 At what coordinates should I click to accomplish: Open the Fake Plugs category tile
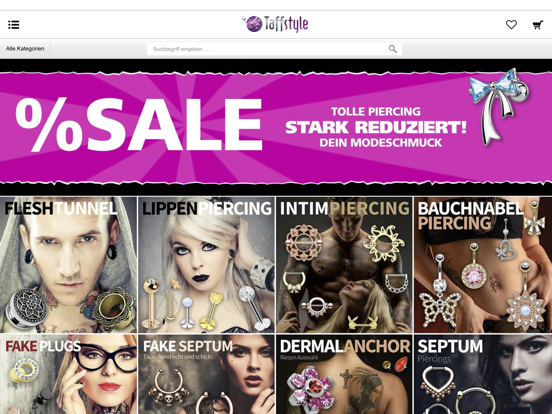coord(68,375)
